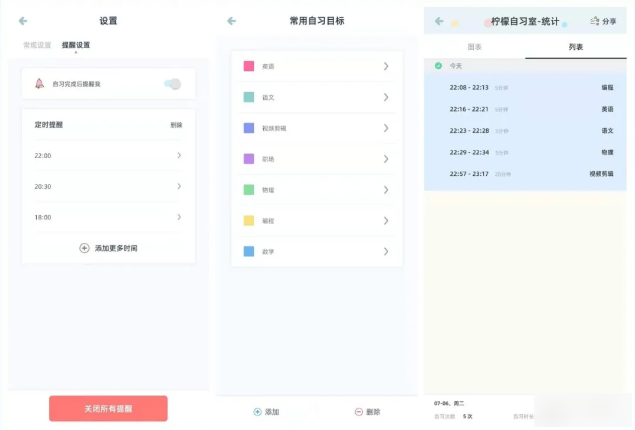This screenshot has height=430, width=635.
Task: Tap the 5次 session count
Action: pos(468,416)
